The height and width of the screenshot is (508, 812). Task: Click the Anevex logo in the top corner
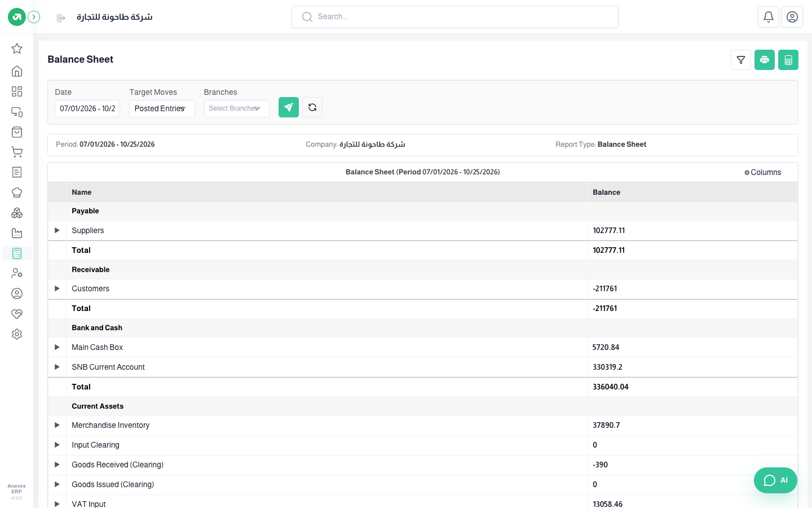(x=17, y=17)
